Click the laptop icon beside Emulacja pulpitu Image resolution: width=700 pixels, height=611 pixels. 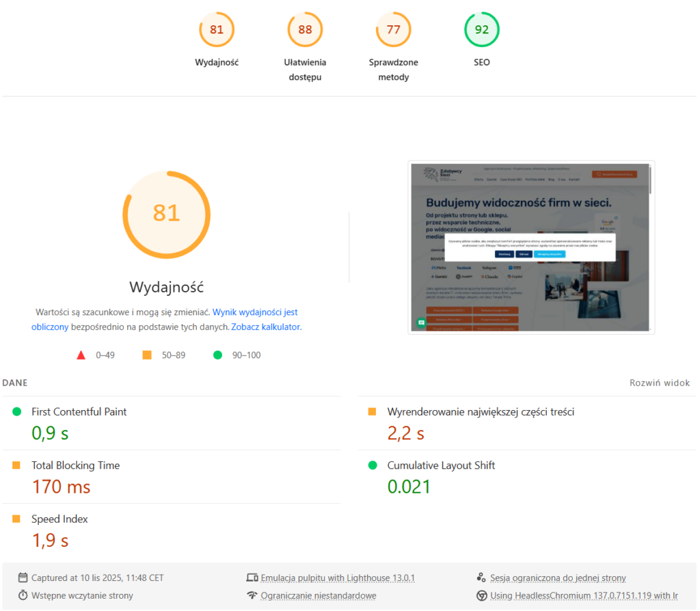(x=252, y=578)
